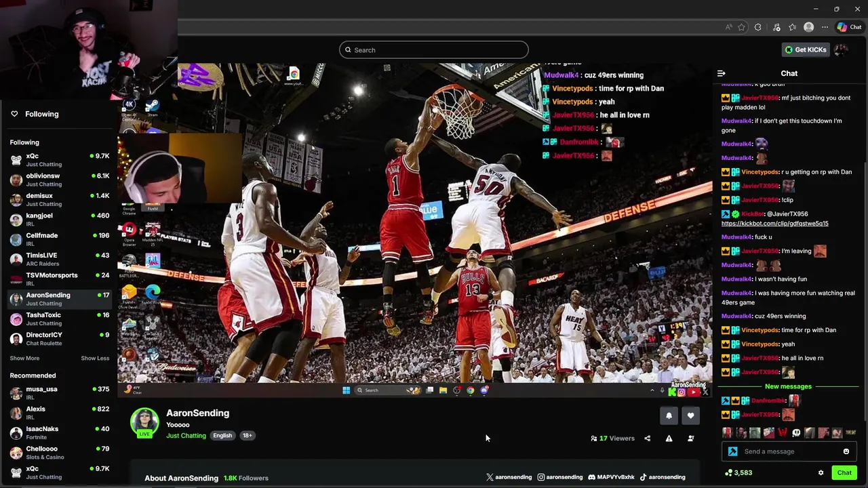Open kangjoel IRL channel
The height and width of the screenshot is (488, 868).
pos(59,220)
